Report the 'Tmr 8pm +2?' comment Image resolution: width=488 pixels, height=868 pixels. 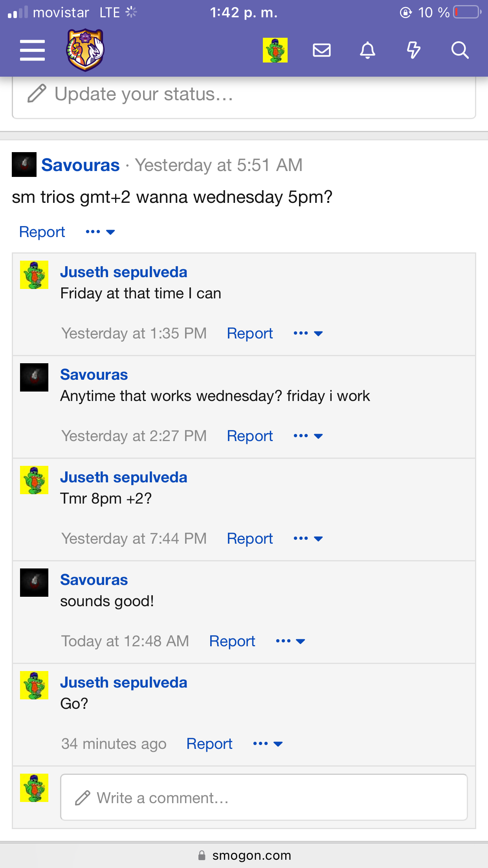[250, 539]
